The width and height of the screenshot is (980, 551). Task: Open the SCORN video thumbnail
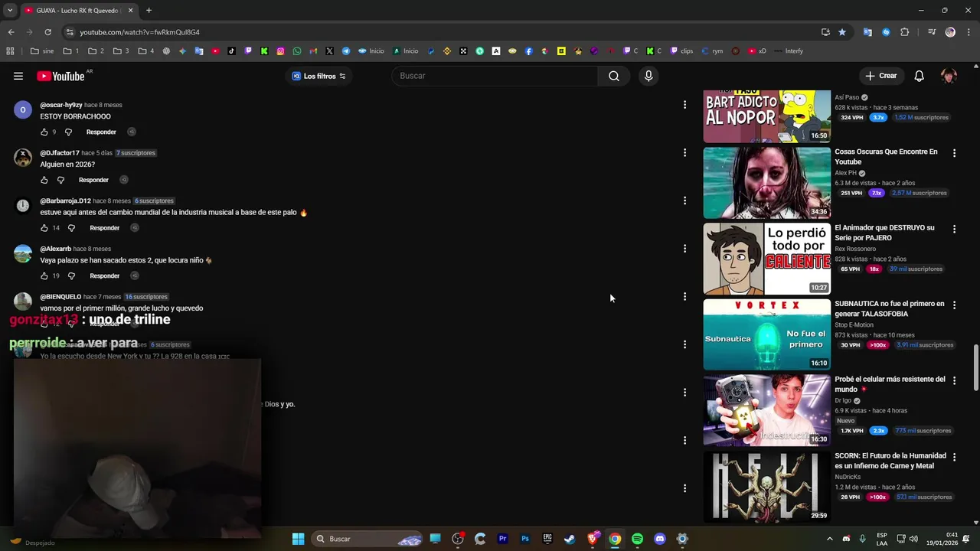coord(766,487)
